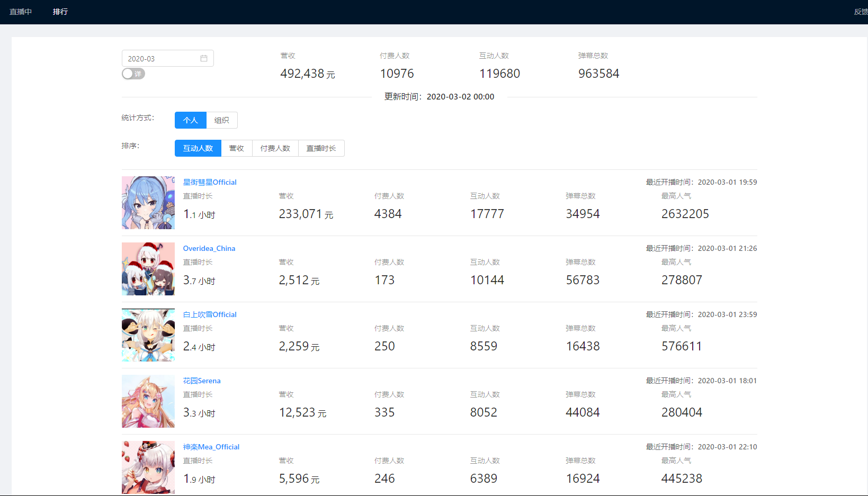Open 白上吹雪Official profile link
868x496 pixels.
point(210,314)
